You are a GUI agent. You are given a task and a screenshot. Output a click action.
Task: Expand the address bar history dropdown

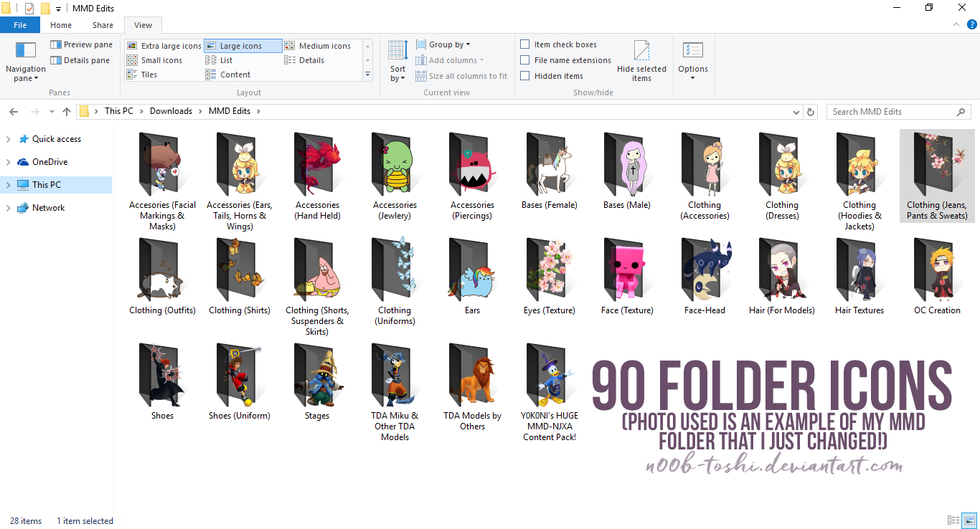796,111
